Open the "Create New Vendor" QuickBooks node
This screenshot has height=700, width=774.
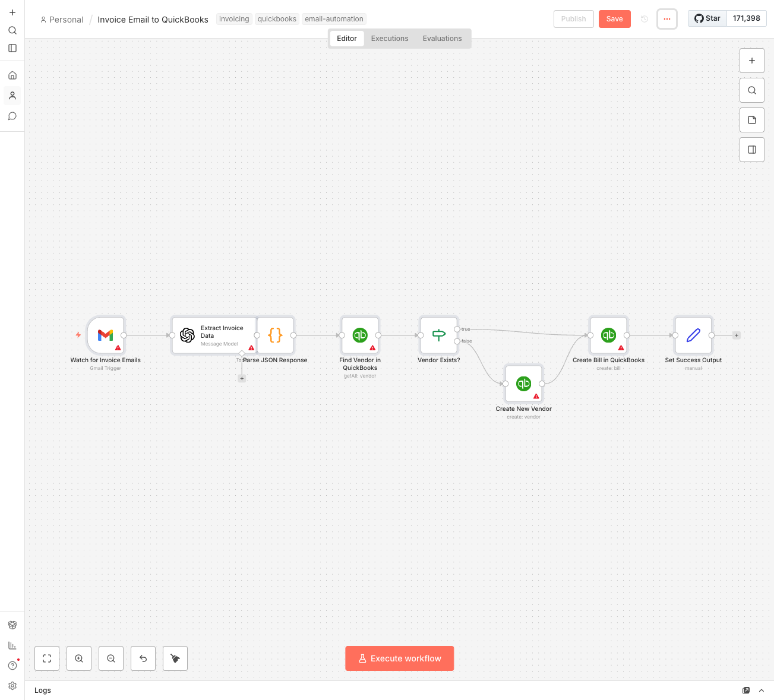523,384
